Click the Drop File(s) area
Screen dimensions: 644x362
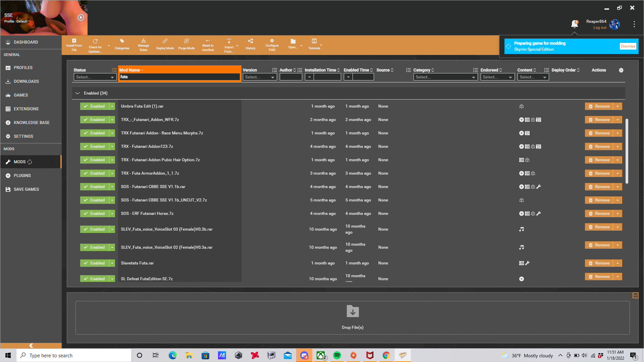pos(353,317)
